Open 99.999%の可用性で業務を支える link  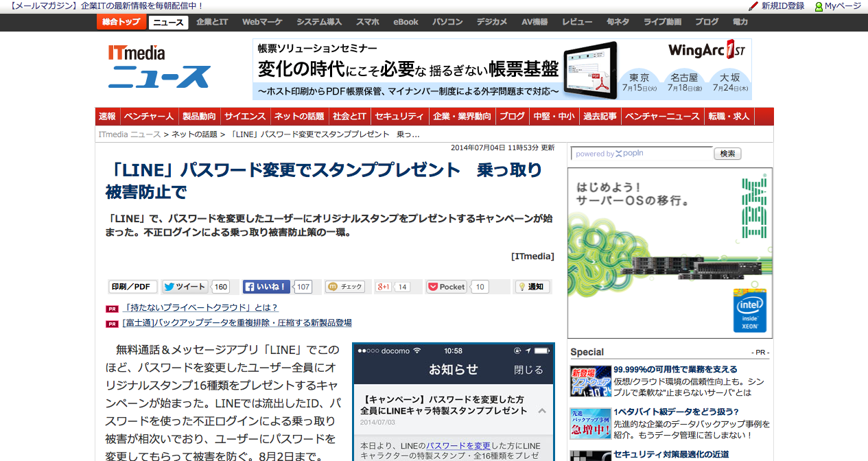click(675, 369)
